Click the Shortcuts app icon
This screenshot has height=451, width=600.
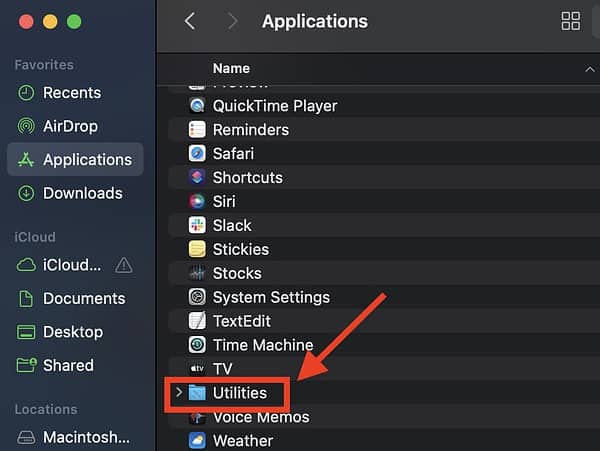(197, 178)
